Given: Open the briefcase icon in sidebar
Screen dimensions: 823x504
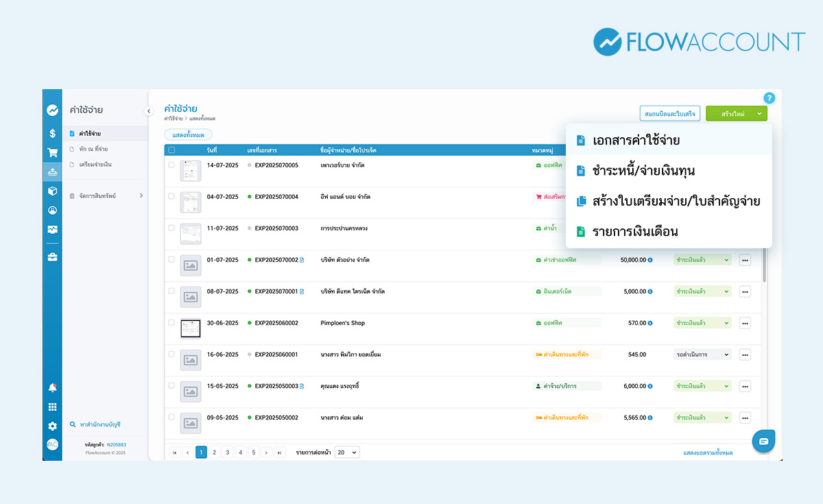Looking at the screenshot, I should point(52,257).
